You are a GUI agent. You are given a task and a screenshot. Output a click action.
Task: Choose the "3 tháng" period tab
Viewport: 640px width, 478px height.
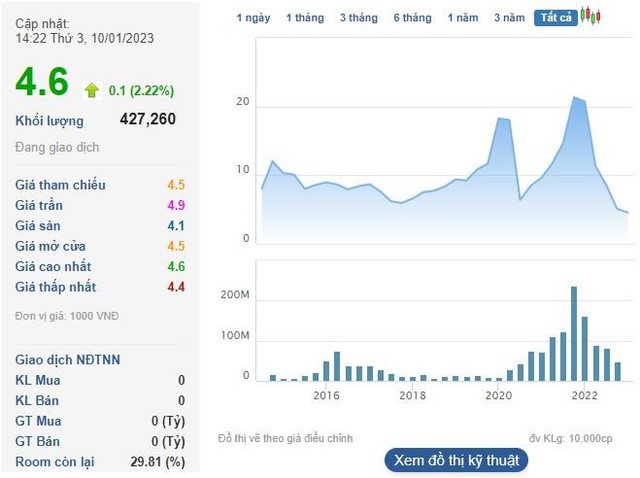tap(358, 18)
